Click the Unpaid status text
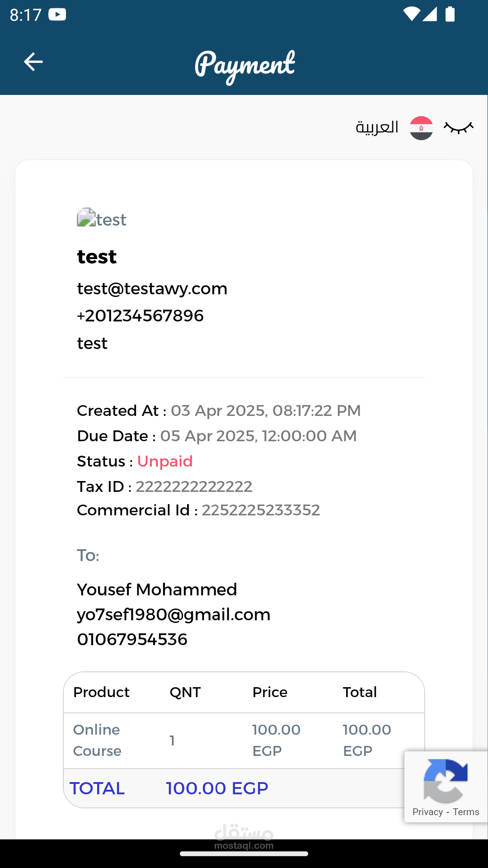Viewport: 488px width, 868px height. pos(165,462)
